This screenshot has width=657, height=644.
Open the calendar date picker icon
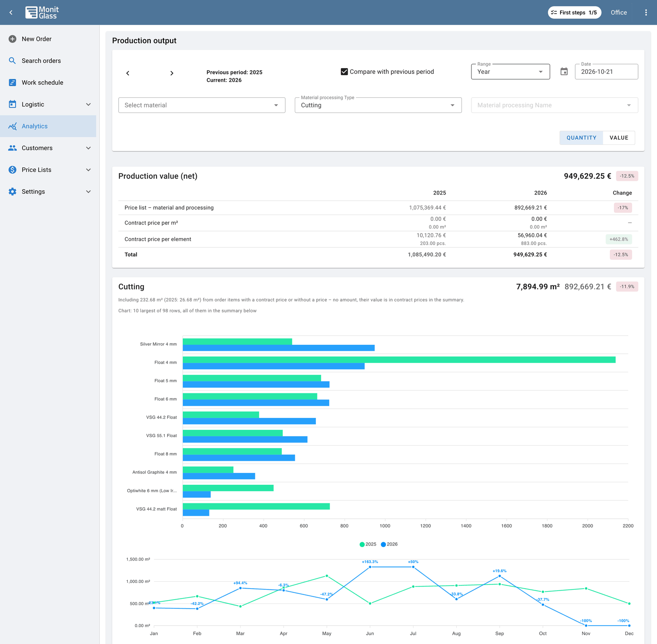[564, 71]
